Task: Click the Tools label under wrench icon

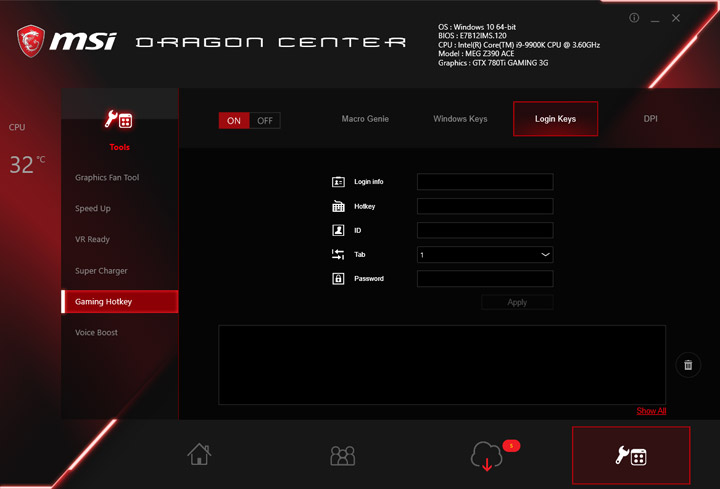Action: (119, 147)
